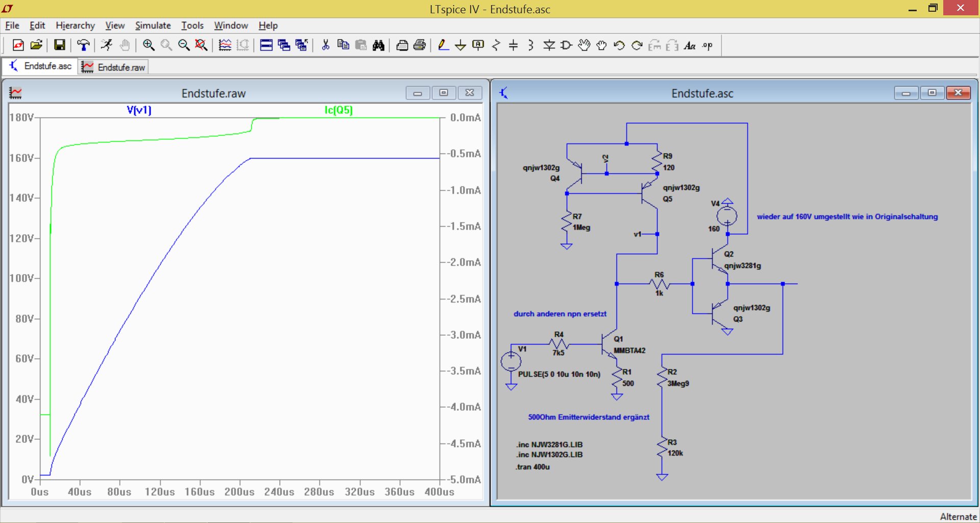The image size is (980, 523).
Task: Click the Print icon
Action: (x=420, y=45)
